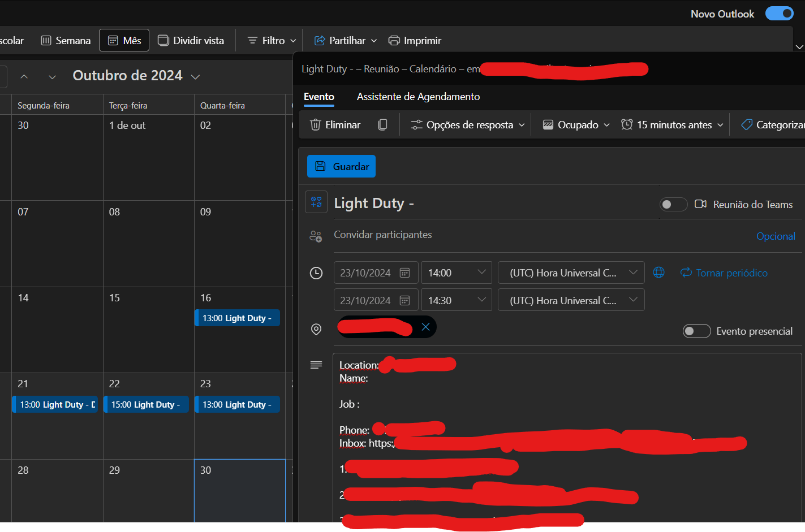Image resolution: width=805 pixels, height=532 pixels.
Task: Switch calendar to Semana view
Action: 66,41
